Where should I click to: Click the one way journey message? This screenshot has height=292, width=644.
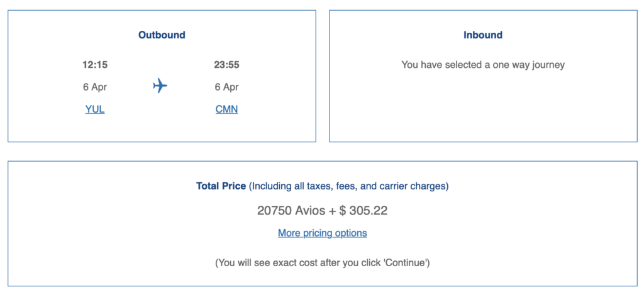click(483, 64)
